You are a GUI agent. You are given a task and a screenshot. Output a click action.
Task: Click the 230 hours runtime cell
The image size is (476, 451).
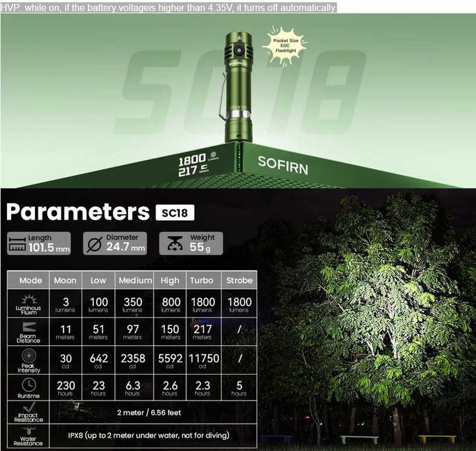pyautogui.click(x=66, y=388)
